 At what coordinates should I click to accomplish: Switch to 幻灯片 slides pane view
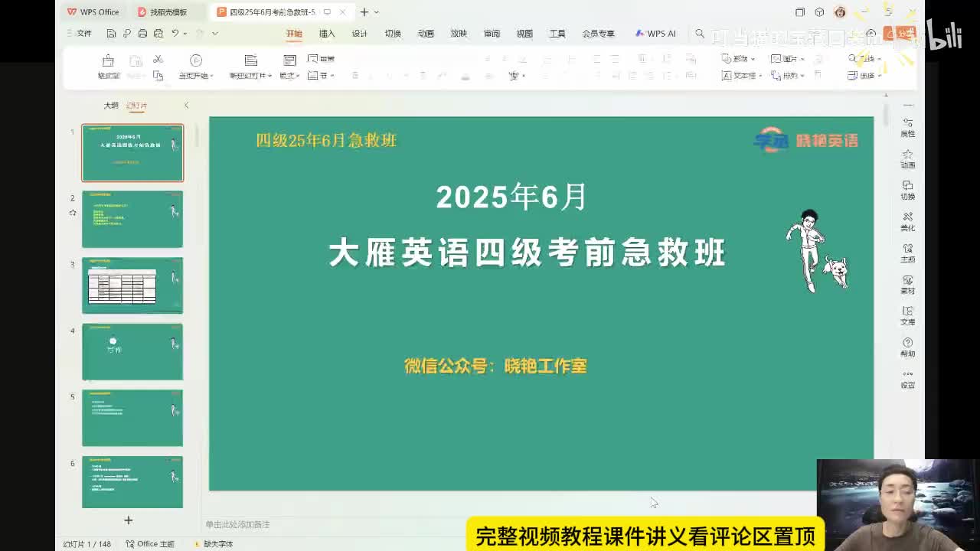pyautogui.click(x=137, y=106)
